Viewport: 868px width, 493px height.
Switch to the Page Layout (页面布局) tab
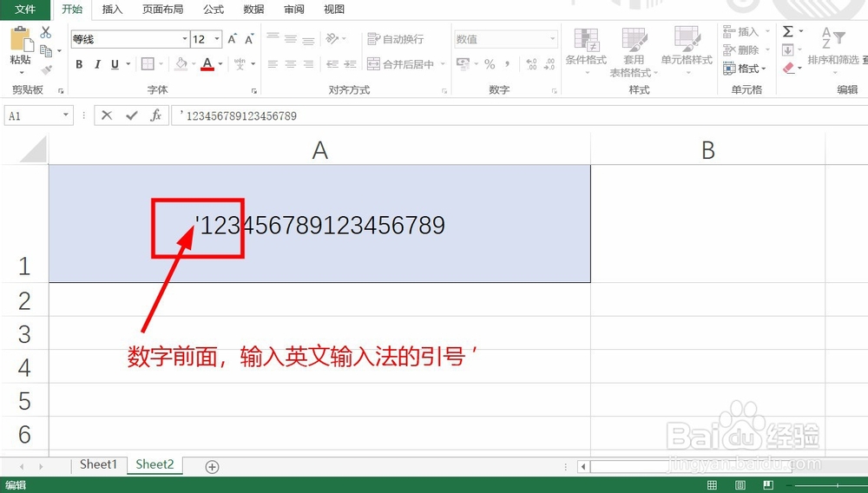tap(163, 10)
